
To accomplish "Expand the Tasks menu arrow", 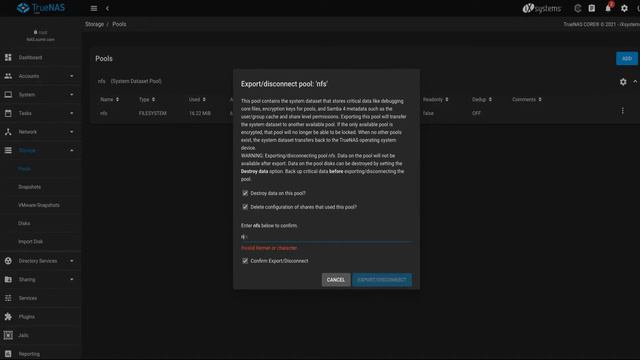I will coord(72,113).
